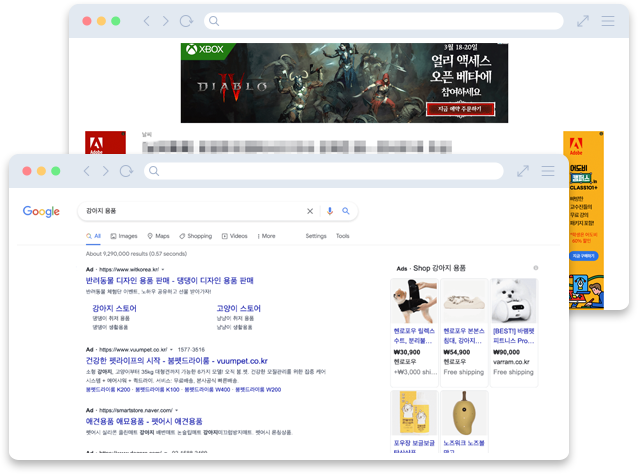Open 애견용품 애묘용품 펫어시 ad headline
This screenshot has height=474, width=638.
pos(144,421)
